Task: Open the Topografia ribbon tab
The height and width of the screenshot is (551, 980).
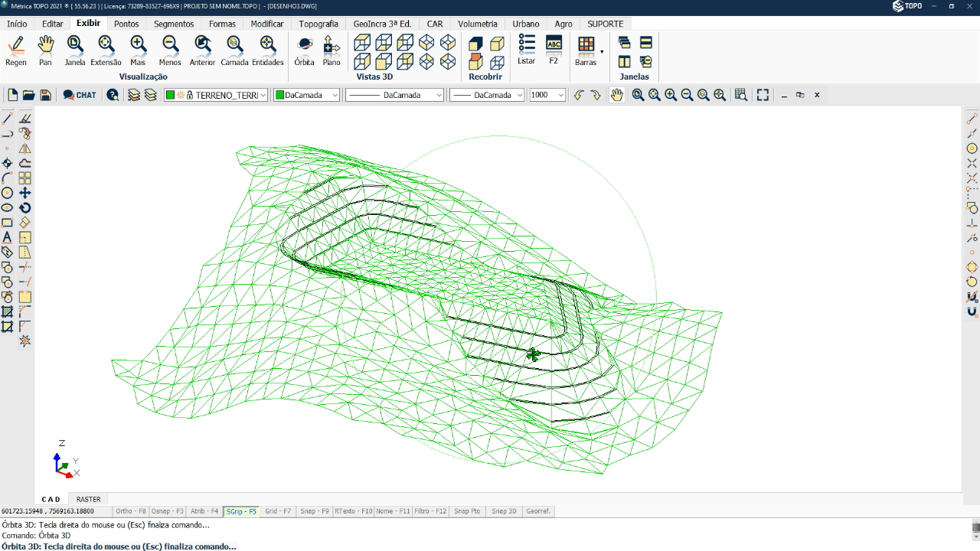Action: [x=318, y=24]
